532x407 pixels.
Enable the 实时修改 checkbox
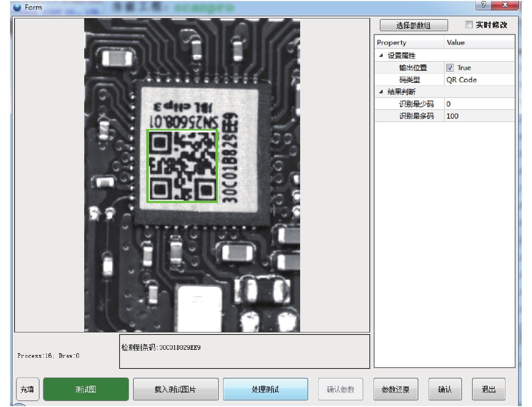(x=469, y=25)
